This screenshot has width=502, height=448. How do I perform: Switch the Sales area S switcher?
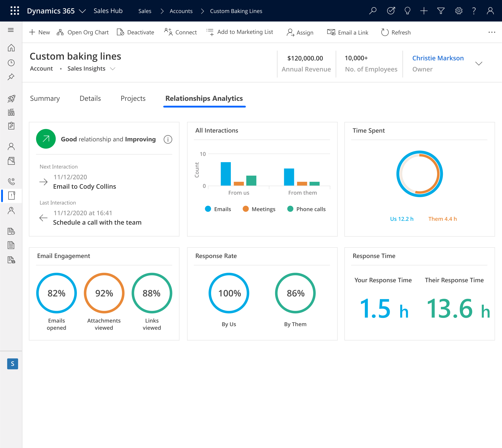pos(13,364)
